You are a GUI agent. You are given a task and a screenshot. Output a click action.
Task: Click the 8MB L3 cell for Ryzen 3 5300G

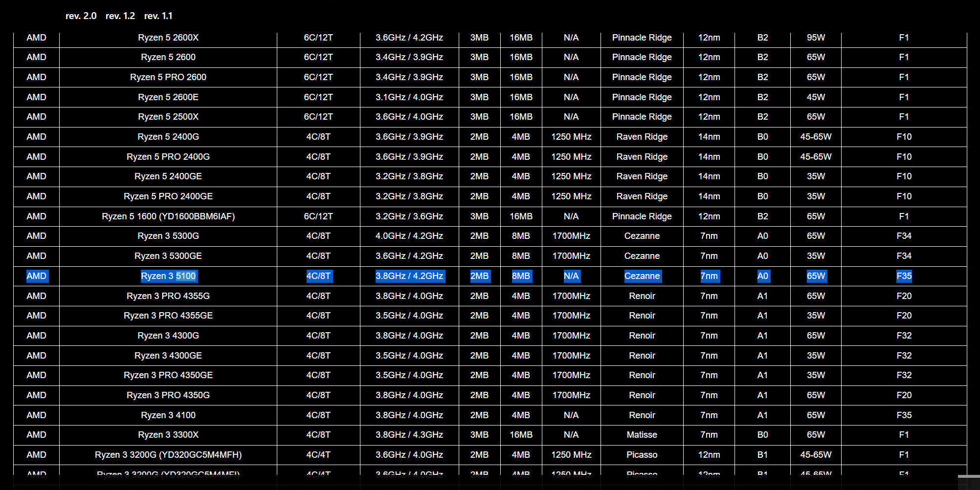pyautogui.click(x=521, y=236)
